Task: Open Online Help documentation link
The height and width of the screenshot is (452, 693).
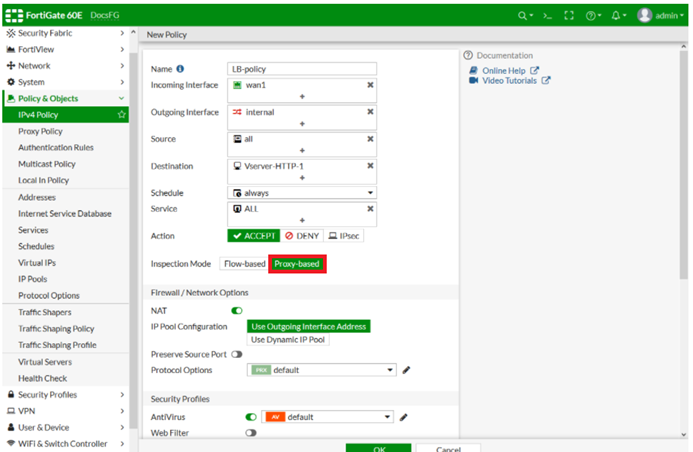Action: coord(504,70)
